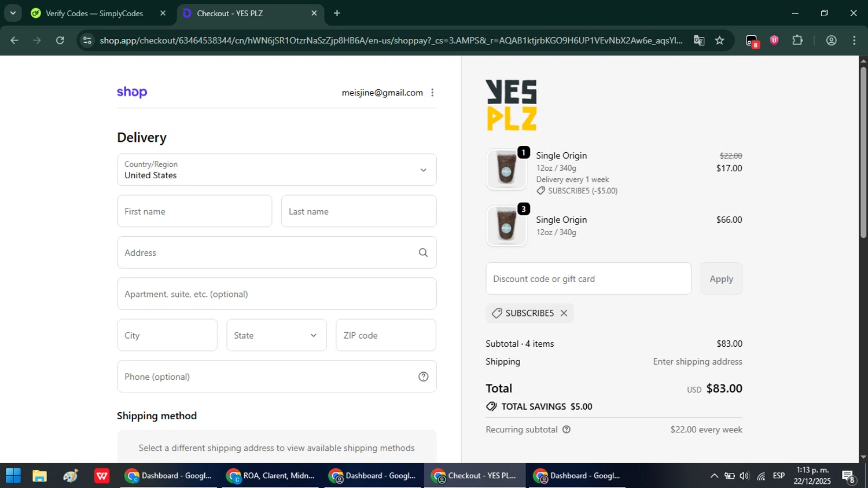868x488 pixels.
Task: Reload the checkout page
Action: 60,41
